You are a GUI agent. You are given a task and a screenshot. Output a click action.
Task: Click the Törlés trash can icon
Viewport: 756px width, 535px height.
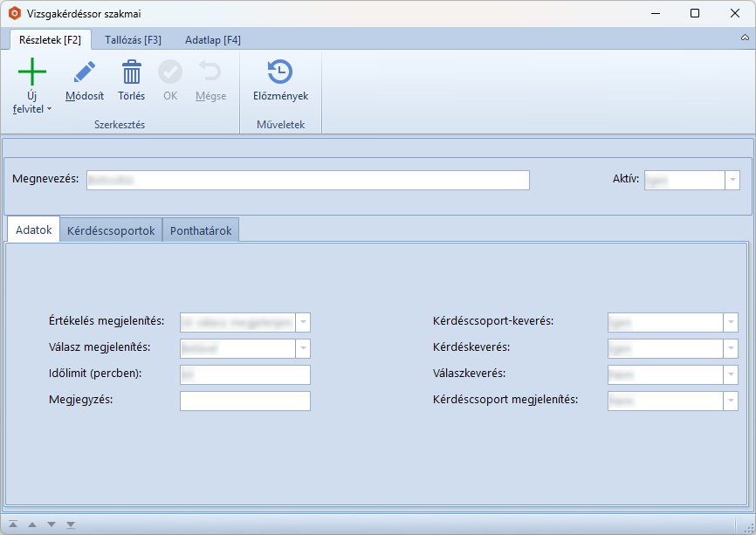tap(131, 72)
